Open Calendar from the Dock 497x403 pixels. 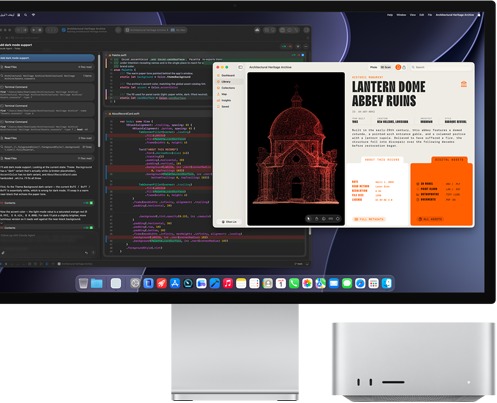281,284
